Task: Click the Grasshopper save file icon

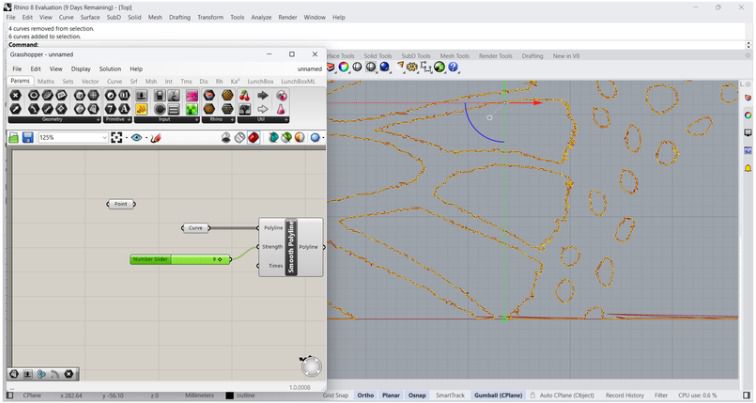Action: (27, 137)
